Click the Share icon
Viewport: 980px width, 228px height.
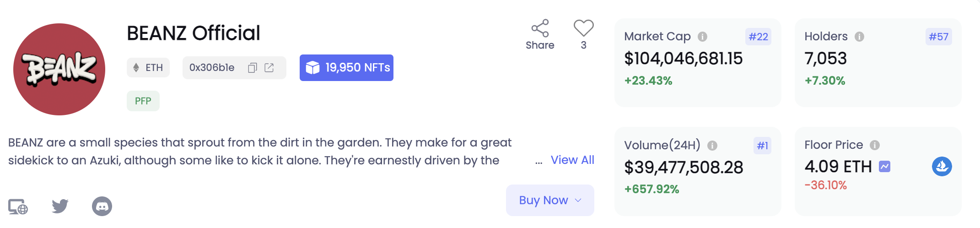(540, 29)
